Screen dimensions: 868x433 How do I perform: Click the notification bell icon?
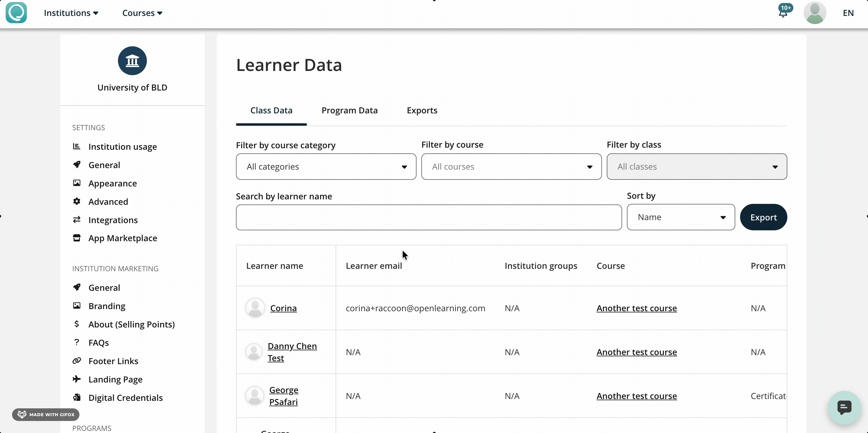pyautogui.click(x=783, y=14)
